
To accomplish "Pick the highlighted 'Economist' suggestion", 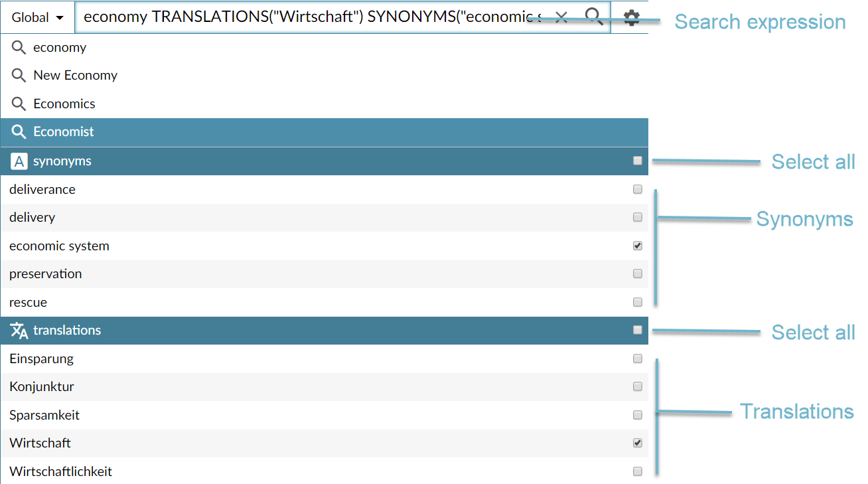I will tap(64, 132).
